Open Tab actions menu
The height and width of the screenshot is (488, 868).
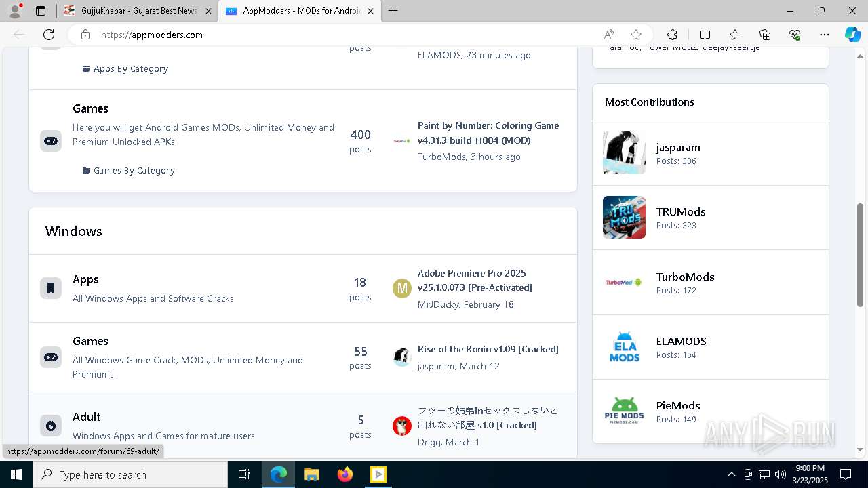41,11
